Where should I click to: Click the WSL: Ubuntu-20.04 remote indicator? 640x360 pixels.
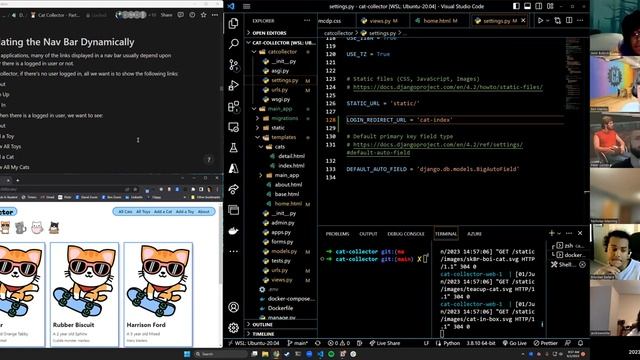point(254,343)
